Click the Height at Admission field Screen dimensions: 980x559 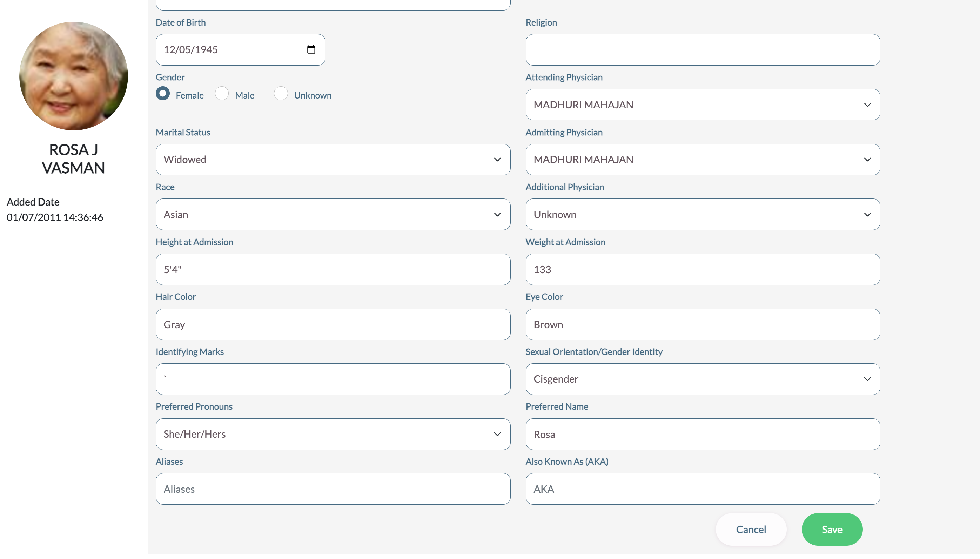333,269
